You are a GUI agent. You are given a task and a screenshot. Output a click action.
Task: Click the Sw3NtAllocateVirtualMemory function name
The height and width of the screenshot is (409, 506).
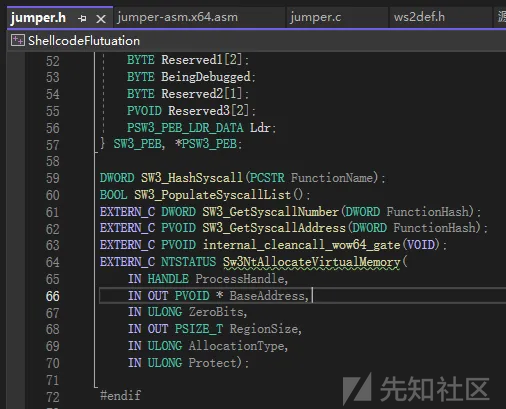click(x=311, y=262)
